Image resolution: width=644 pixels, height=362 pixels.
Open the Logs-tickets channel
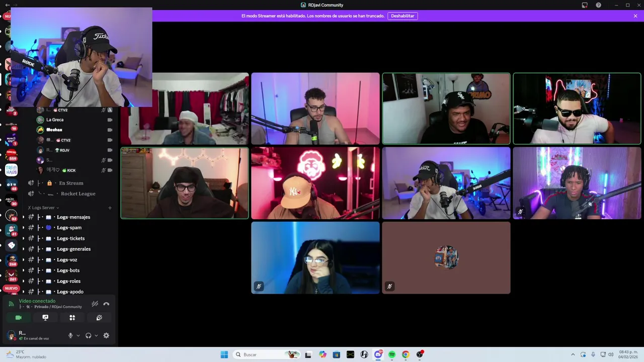click(70, 238)
